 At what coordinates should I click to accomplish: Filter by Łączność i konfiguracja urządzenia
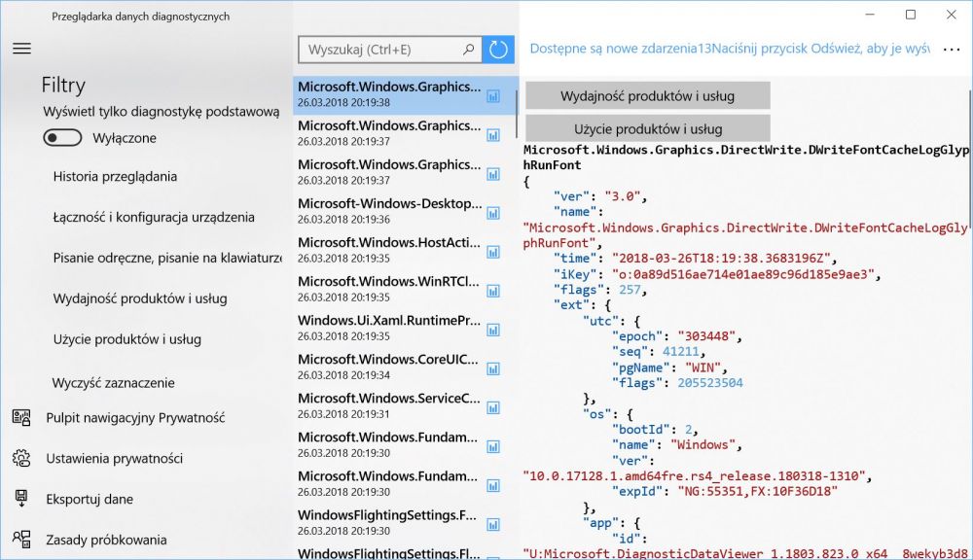[154, 217]
